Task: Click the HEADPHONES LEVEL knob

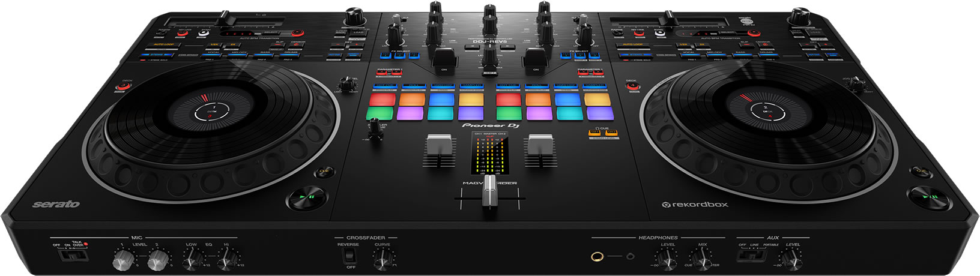Action: tap(668, 259)
